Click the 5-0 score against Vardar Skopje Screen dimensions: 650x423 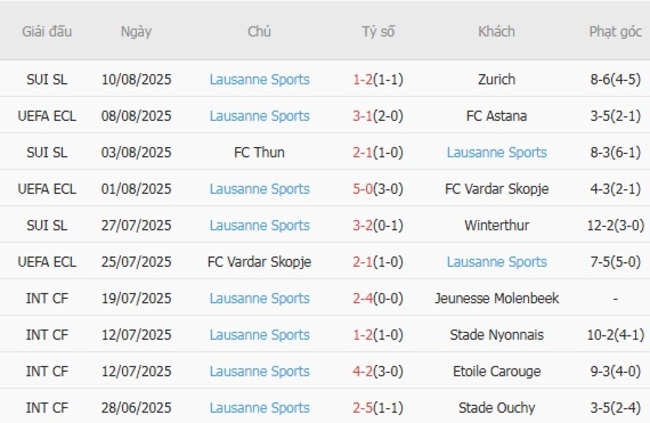(x=363, y=189)
